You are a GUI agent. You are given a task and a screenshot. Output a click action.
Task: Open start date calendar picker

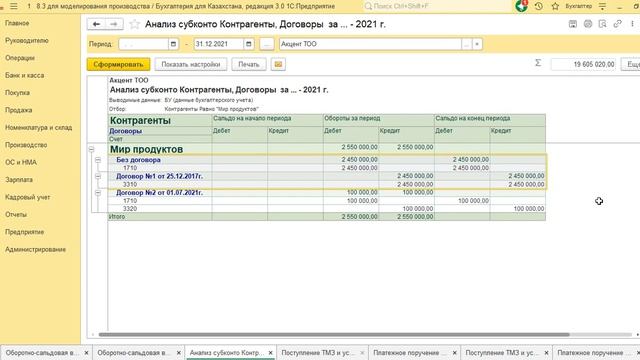(x=173, y=44)
